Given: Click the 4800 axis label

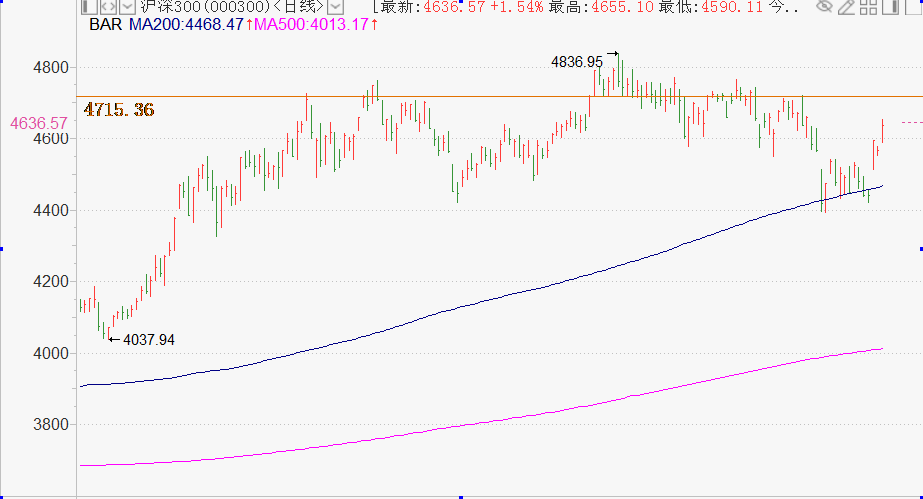Looking at the screenshot, I should (51, 68).
